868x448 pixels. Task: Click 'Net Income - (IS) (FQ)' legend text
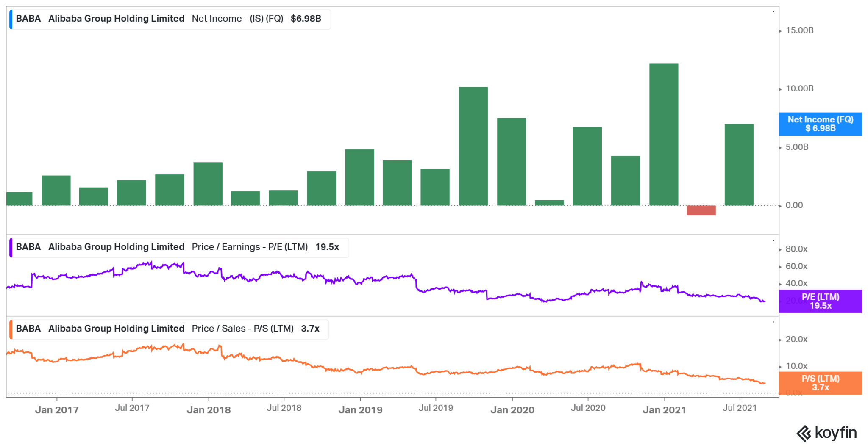(x=237, y=19)
